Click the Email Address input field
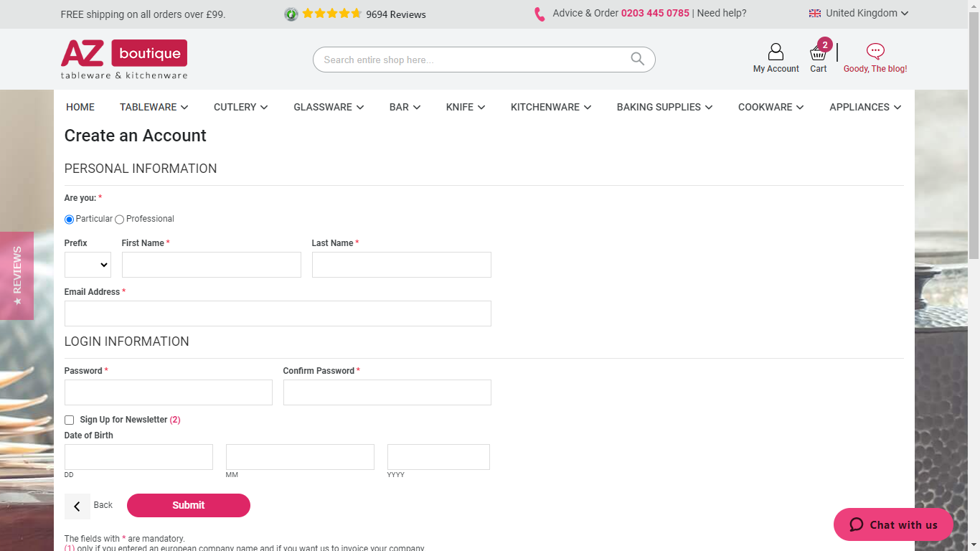 278,314
